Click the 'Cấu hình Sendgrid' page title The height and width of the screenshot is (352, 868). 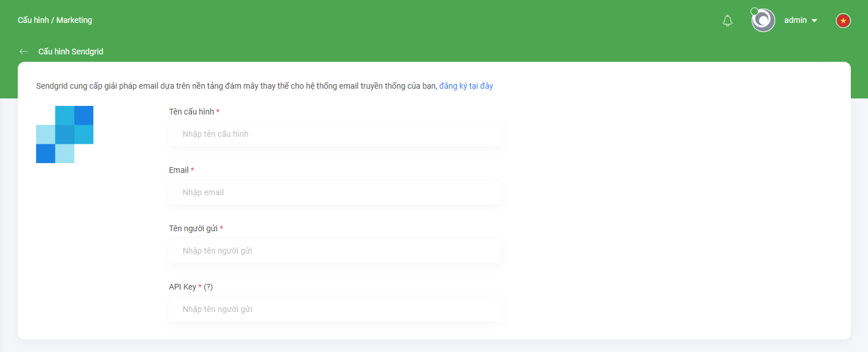[70, 52]
